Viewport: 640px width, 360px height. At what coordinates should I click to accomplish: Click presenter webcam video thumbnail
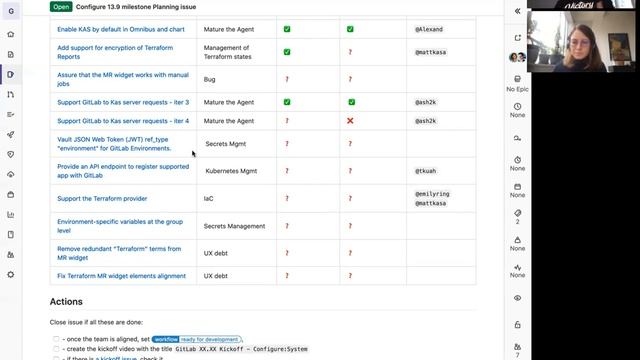point(581,41)
